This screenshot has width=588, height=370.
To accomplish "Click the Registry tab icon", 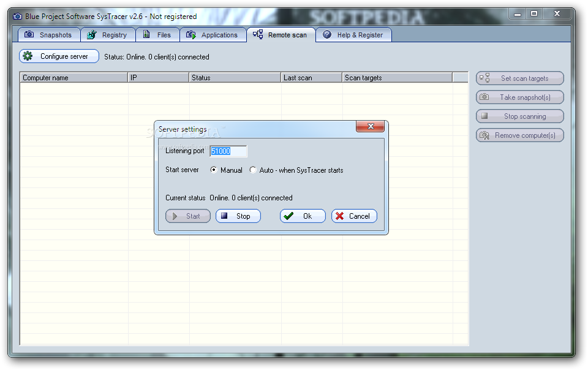I will pos(92,35).
